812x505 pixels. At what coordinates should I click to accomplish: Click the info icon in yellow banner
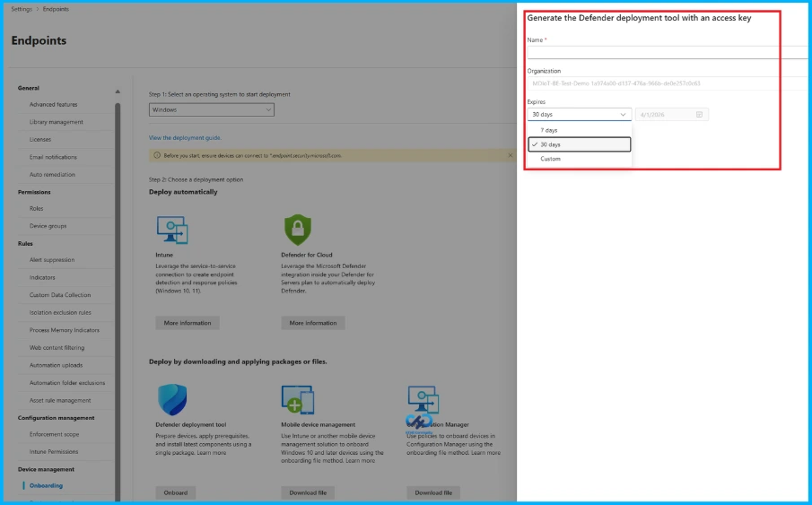(x=157, y=155)
